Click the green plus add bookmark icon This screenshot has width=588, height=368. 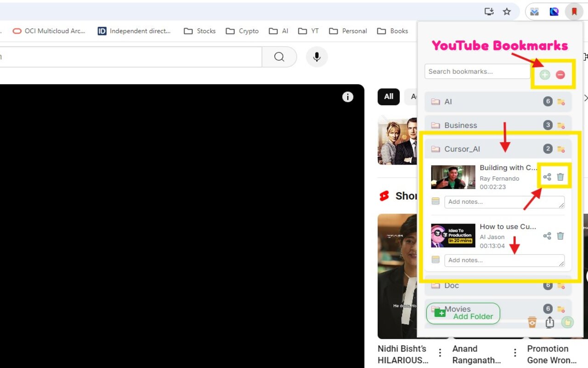click(x=545, y=75)
